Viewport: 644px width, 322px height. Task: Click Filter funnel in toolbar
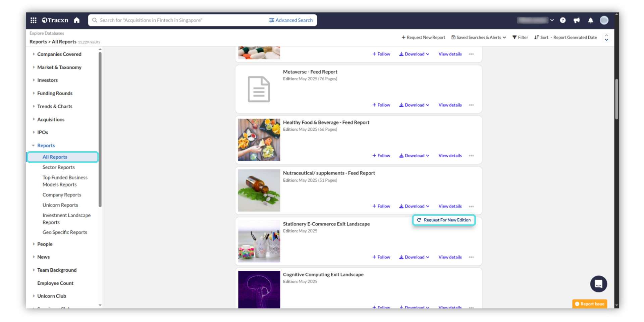[520, 38]
